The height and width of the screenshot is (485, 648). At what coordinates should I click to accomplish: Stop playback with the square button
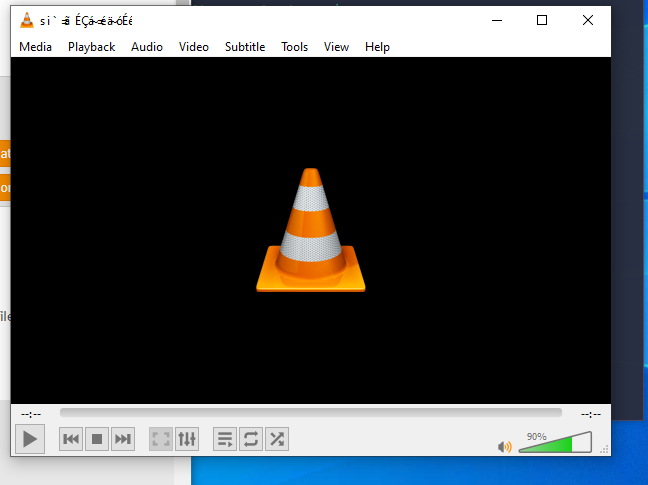pyautogui.click(x=97, y=439)
